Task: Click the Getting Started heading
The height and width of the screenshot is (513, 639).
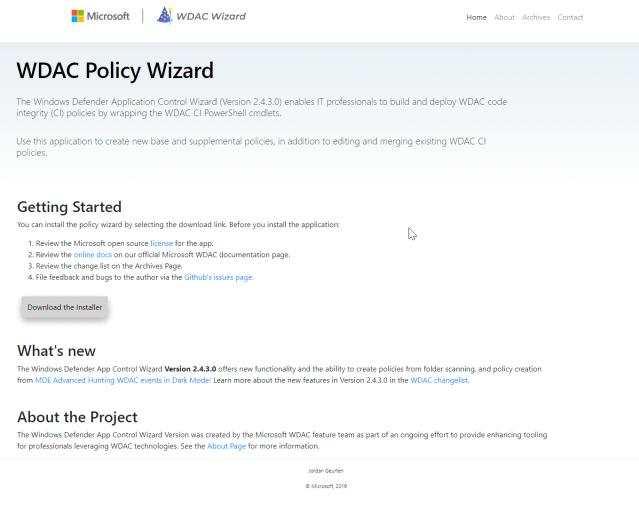Action: pos(69,207)
